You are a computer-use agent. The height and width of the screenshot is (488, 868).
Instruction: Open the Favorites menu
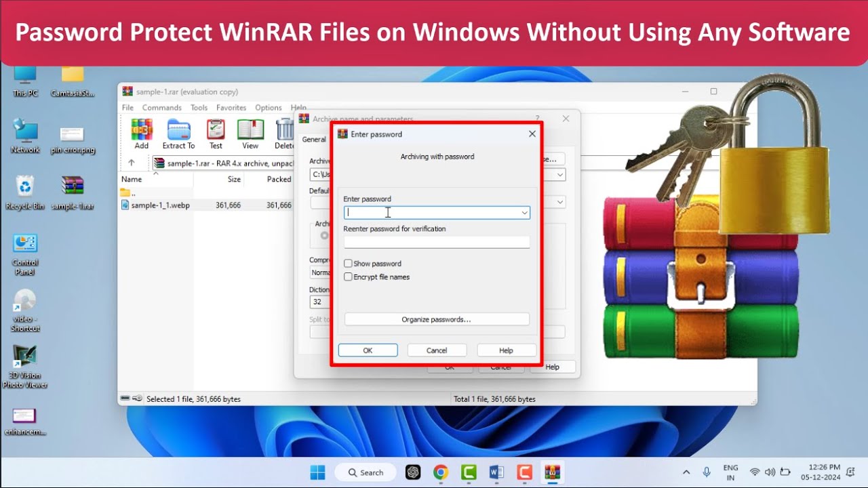click(x=231, y=108)
